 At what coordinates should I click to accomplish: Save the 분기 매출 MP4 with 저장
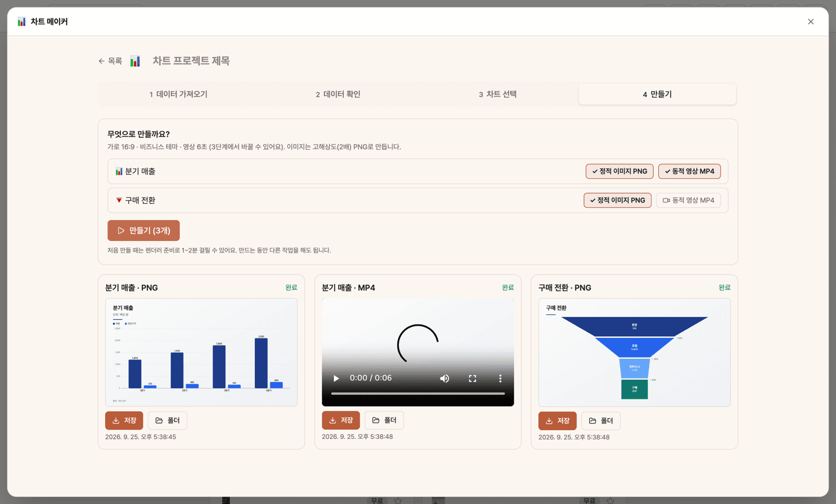[341, 420]
